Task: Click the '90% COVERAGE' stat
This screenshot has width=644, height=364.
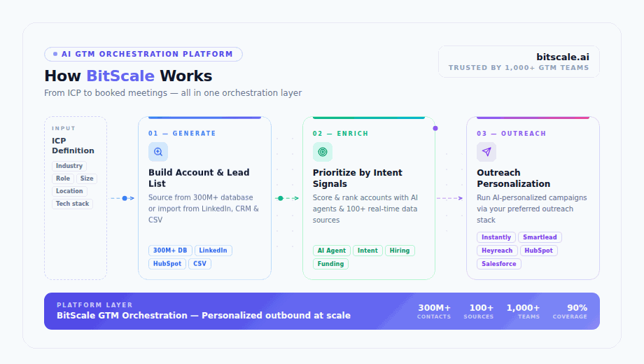Action: click(x=570, y=311)
